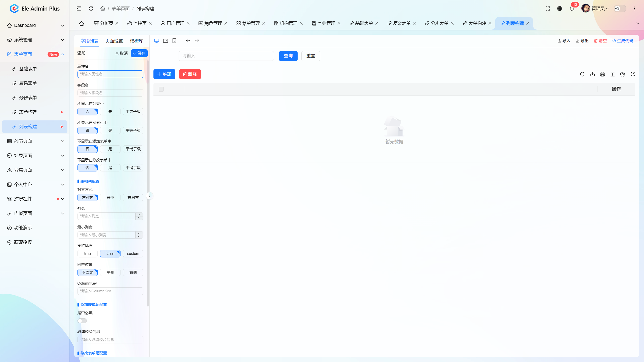Screen dimensions: 644x362
Task: Click the 属性名 input field
Action: pyautogui.click(x=110, y=74)
